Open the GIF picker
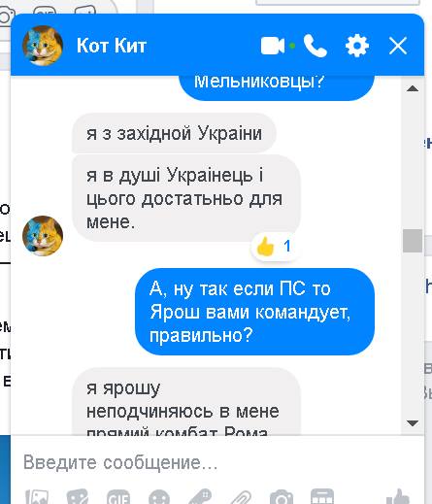 118,497
